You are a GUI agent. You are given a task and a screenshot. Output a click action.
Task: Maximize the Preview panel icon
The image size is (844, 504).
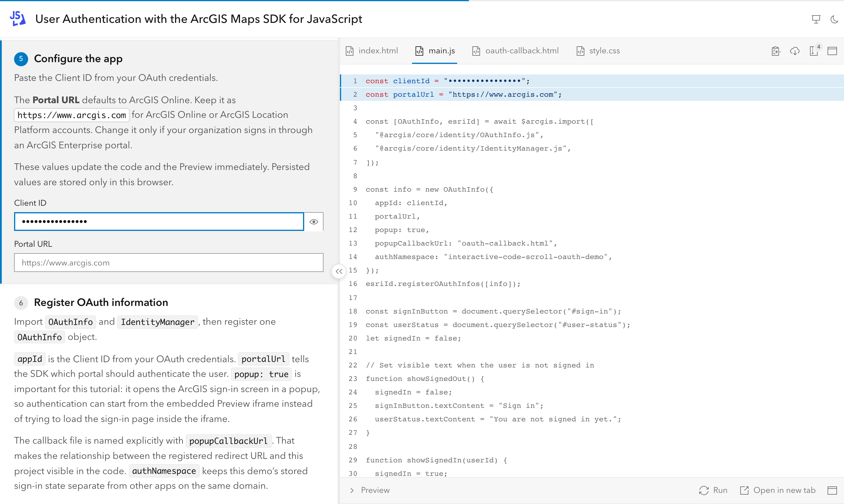(832, 490)
